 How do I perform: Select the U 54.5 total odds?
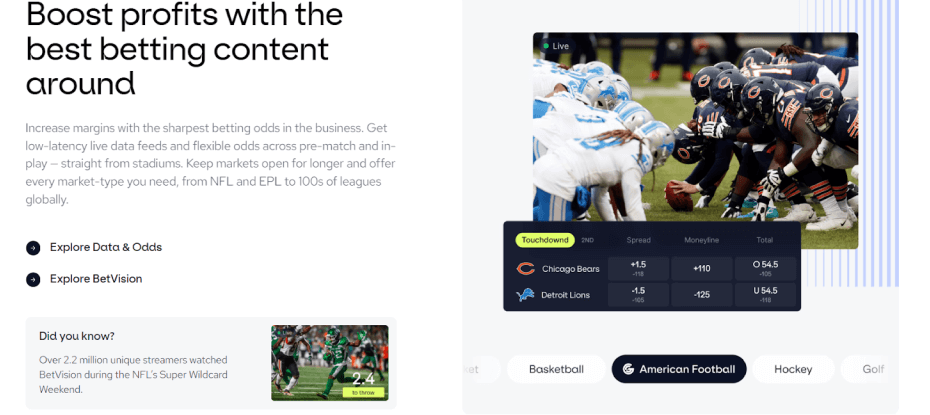click(765, 295)
